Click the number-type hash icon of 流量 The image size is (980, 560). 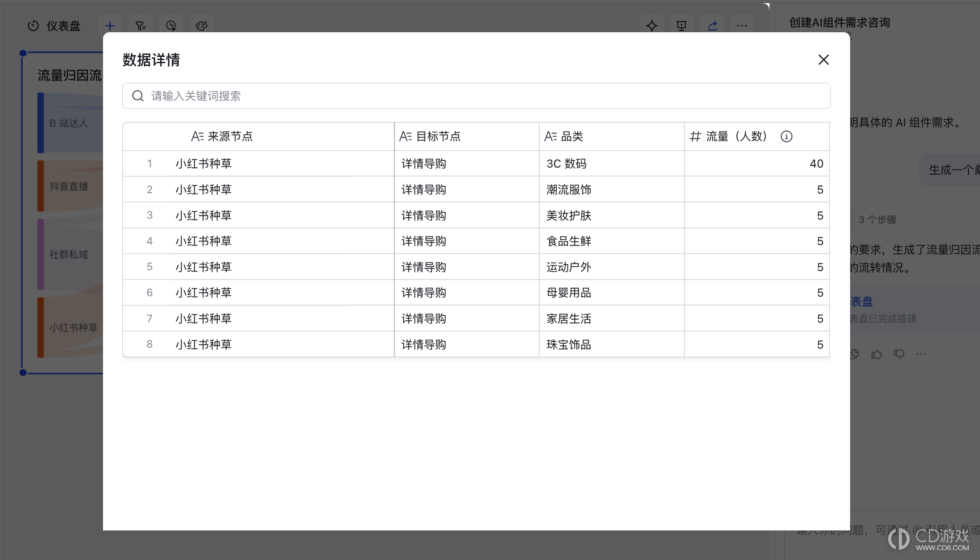[695, 136]
